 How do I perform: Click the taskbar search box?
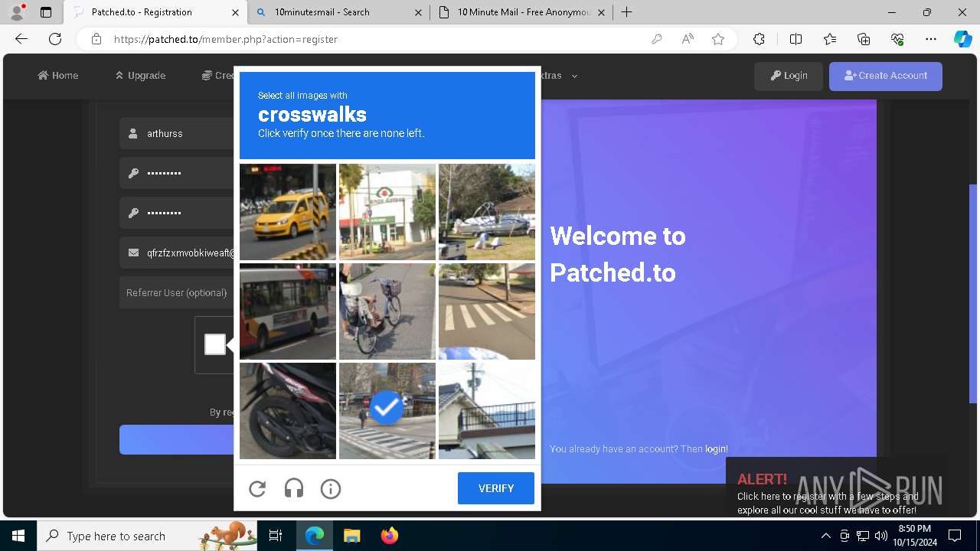coord(148,536)
